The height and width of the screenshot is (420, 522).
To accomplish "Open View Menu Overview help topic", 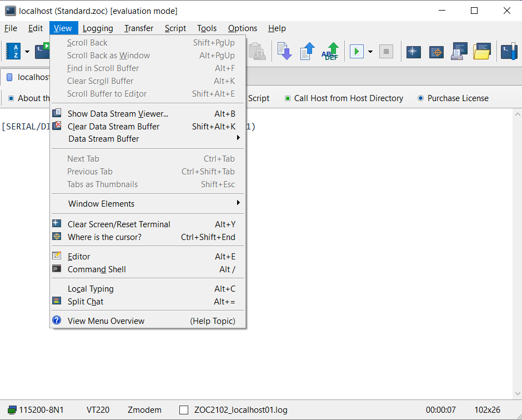I will (148, 321).
